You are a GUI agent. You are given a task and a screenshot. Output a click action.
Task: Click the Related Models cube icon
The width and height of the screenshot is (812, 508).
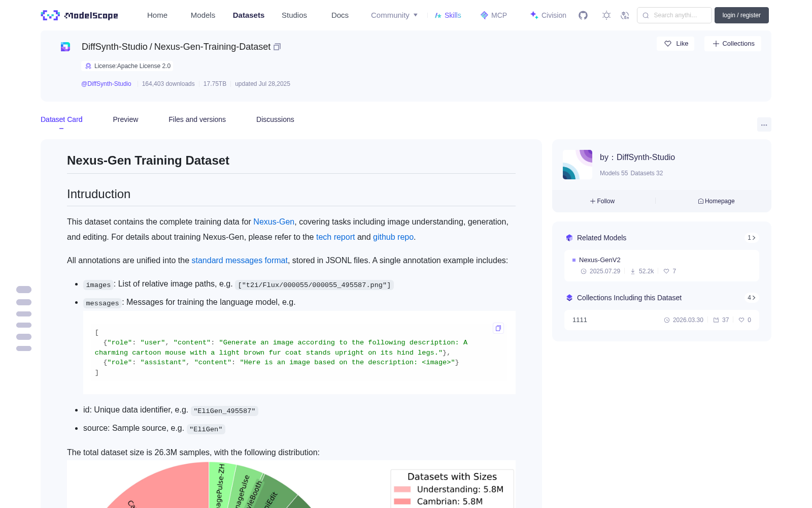click(569, 238)
